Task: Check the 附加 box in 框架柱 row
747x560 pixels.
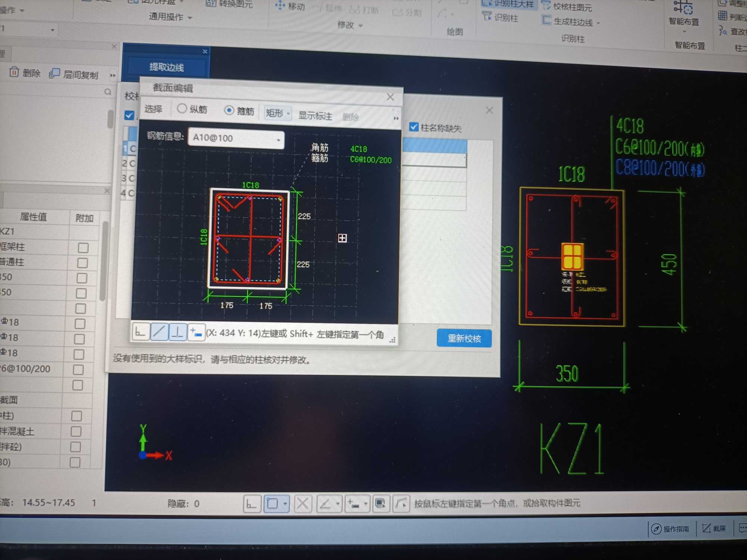Action: (83, 248)
